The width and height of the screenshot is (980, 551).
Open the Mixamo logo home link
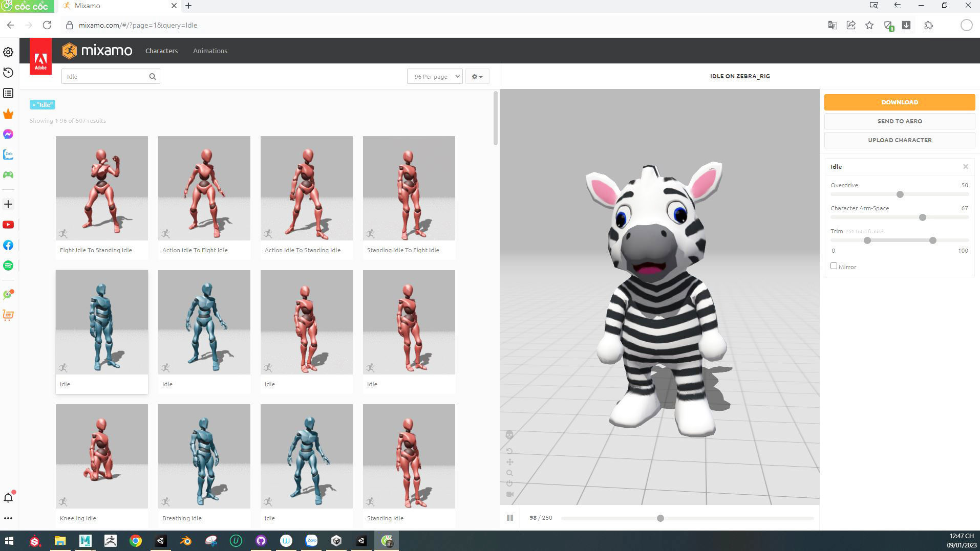(97, 51)
